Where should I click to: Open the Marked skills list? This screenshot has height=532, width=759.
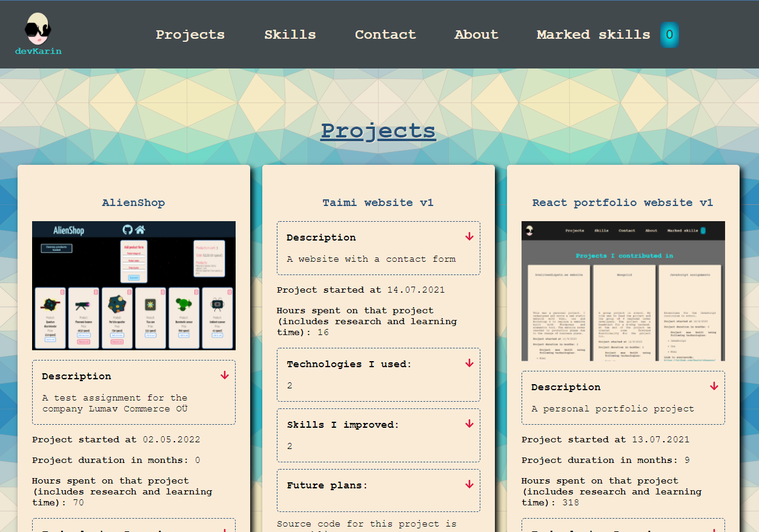point(593,35)
